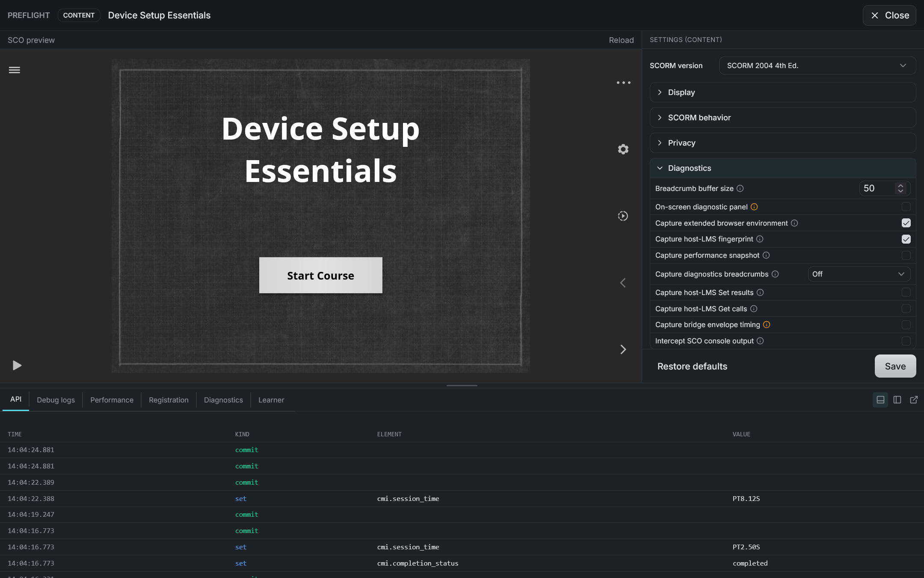Click Restore defaults
The height and width of the screenshot is (578, 924).
point(692,366)
